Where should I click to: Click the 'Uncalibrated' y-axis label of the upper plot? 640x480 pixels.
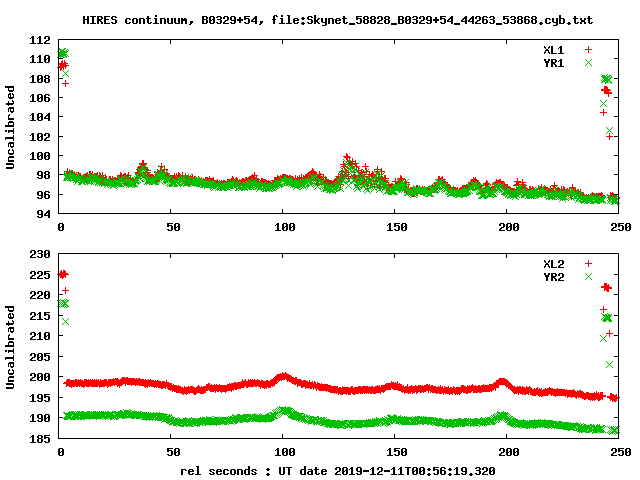coord(10,127)
